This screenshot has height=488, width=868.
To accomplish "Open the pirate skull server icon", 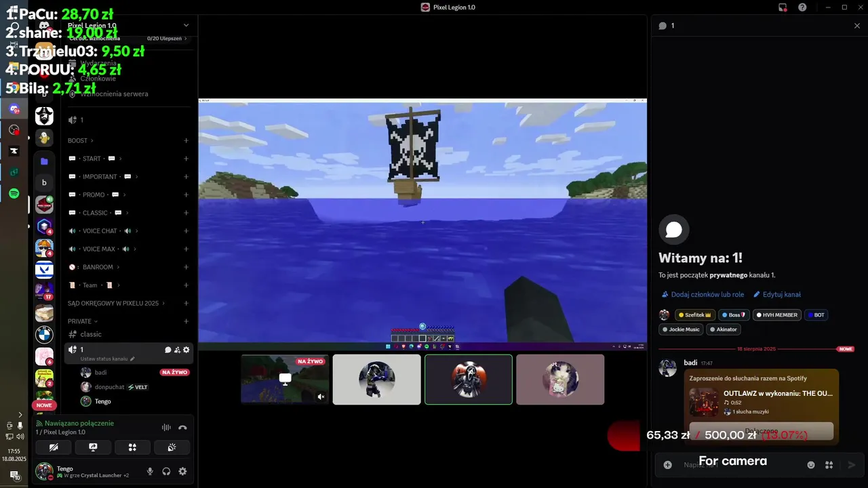I will 44,117.
